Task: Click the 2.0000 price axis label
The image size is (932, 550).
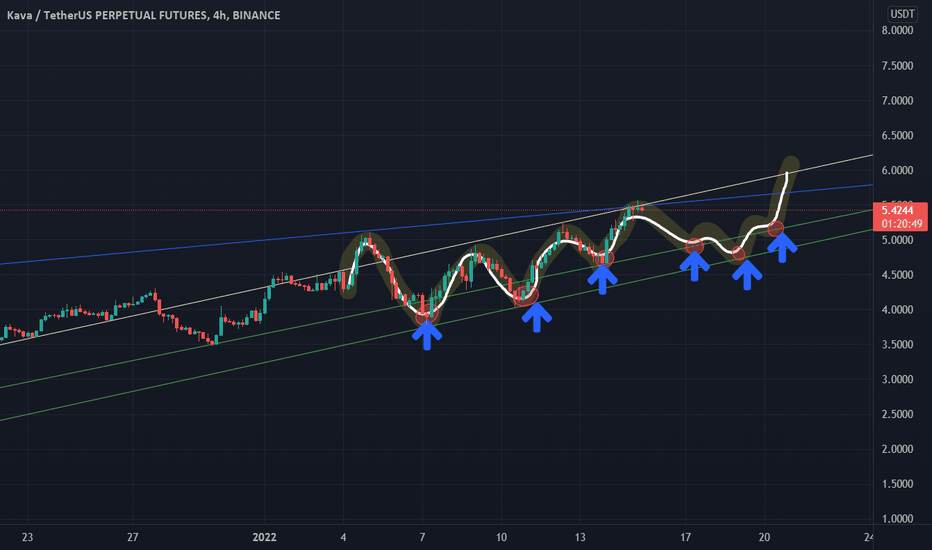Action: (897, 449)
